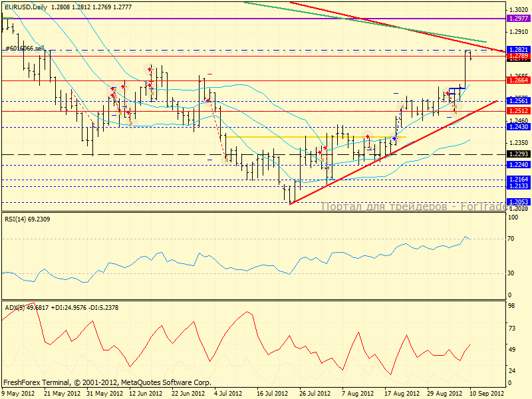Select the blue 1.2053 price level tag
Image resolution: width=532 pixels, height=399 pixels.
[x=517, y=201]
